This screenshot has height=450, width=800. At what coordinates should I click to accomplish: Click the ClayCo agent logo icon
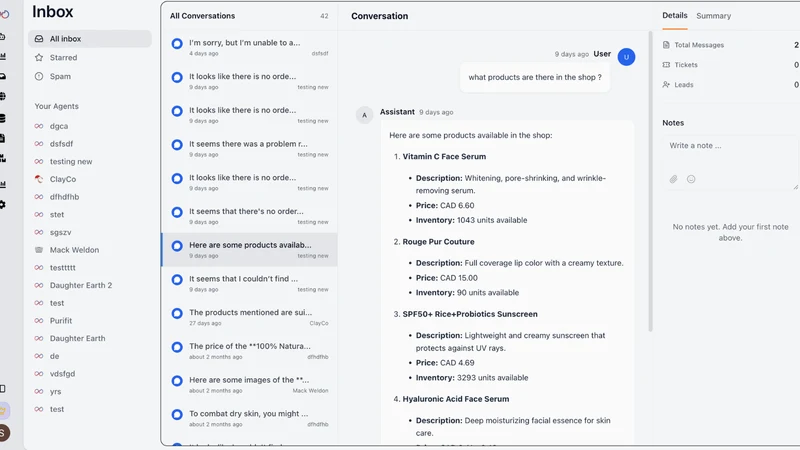tap(39, 179)
